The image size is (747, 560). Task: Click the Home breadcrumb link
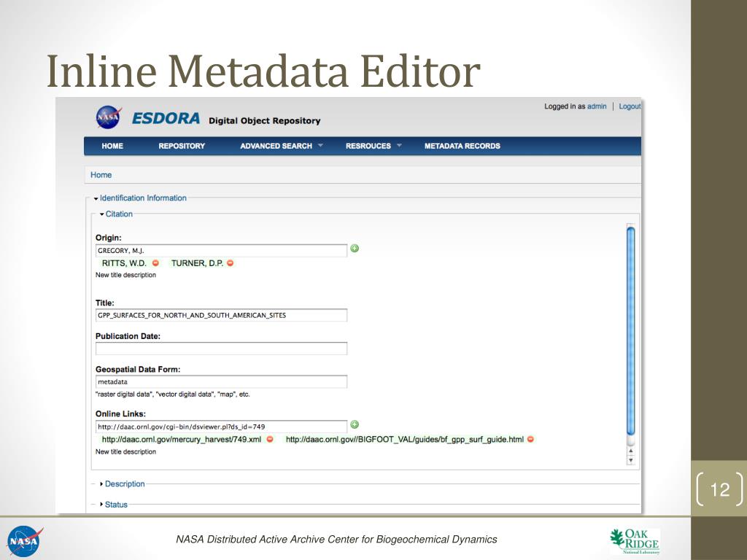click(x=101, y=175)
